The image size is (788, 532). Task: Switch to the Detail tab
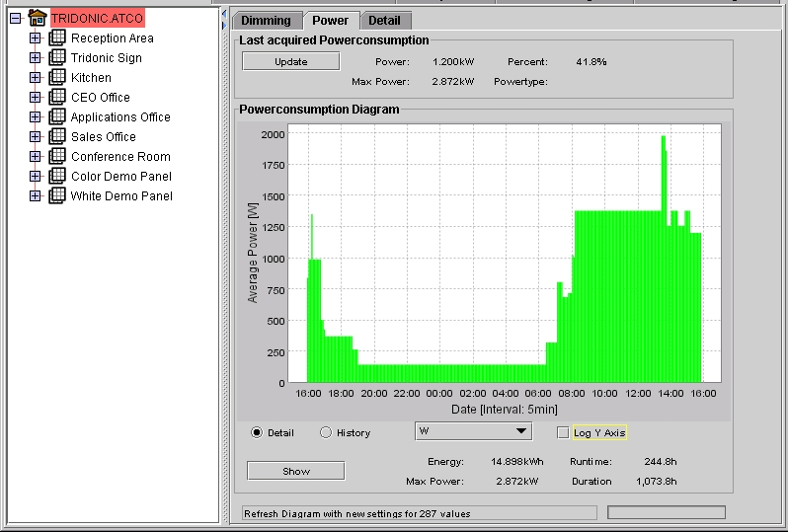coord(385,21)
